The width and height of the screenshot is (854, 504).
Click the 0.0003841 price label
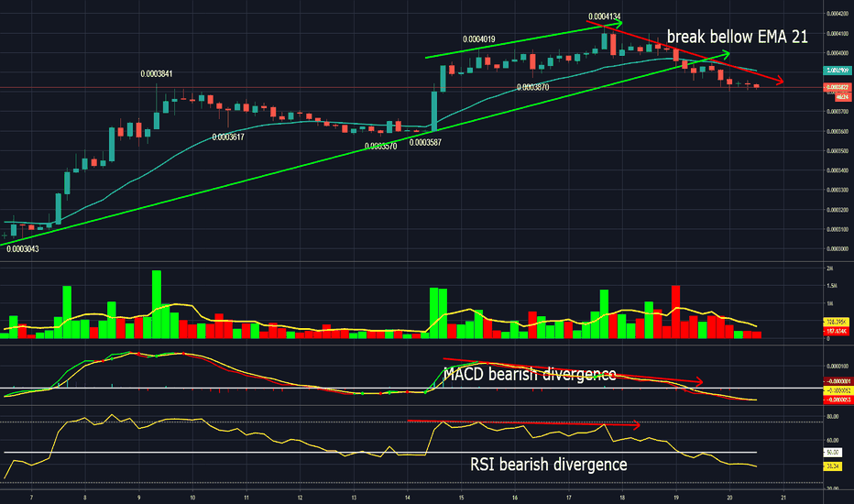click(157, 73)
